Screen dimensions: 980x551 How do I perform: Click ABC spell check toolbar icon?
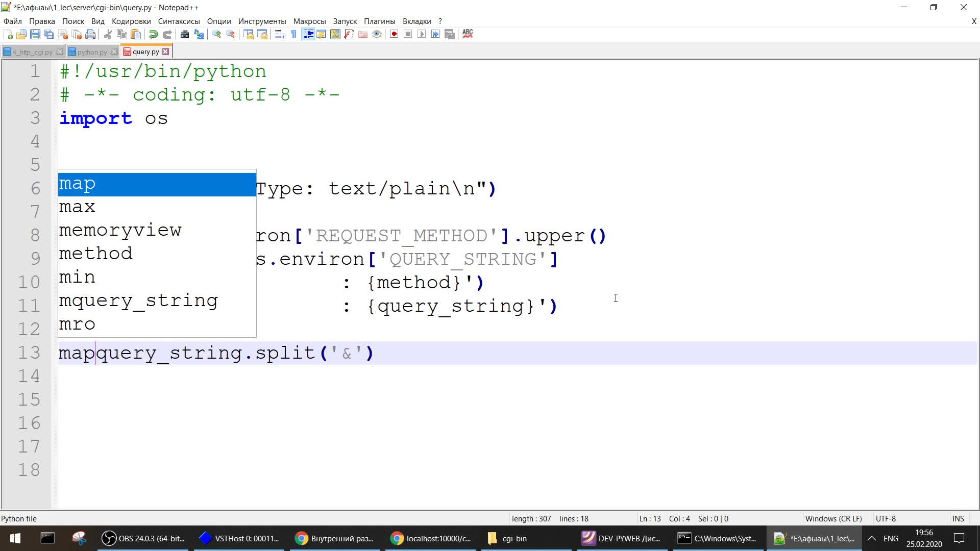click(x=468, y=34)
